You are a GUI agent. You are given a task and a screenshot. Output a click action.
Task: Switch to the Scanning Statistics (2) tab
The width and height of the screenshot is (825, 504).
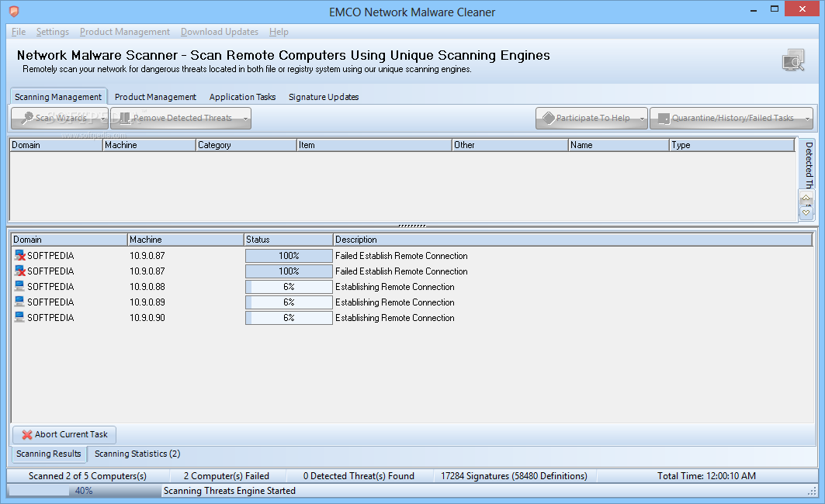tap(137, 454)
